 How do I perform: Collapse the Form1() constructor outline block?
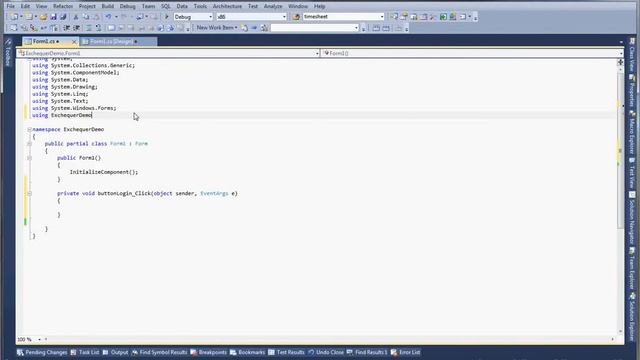pyautogui.click(x=29, y=158)
